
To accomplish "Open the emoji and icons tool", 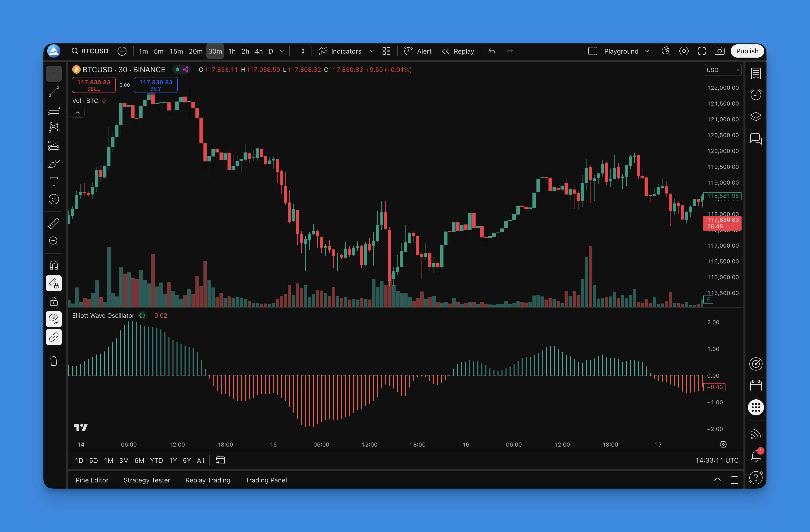I will pyautogui.click(x=54, y=199).
